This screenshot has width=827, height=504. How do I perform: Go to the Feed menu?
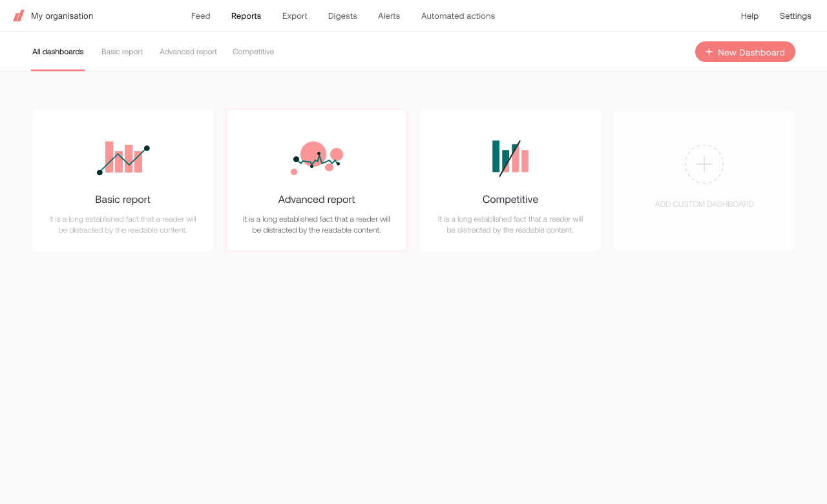pyautogui.click(x=201, y=16)
